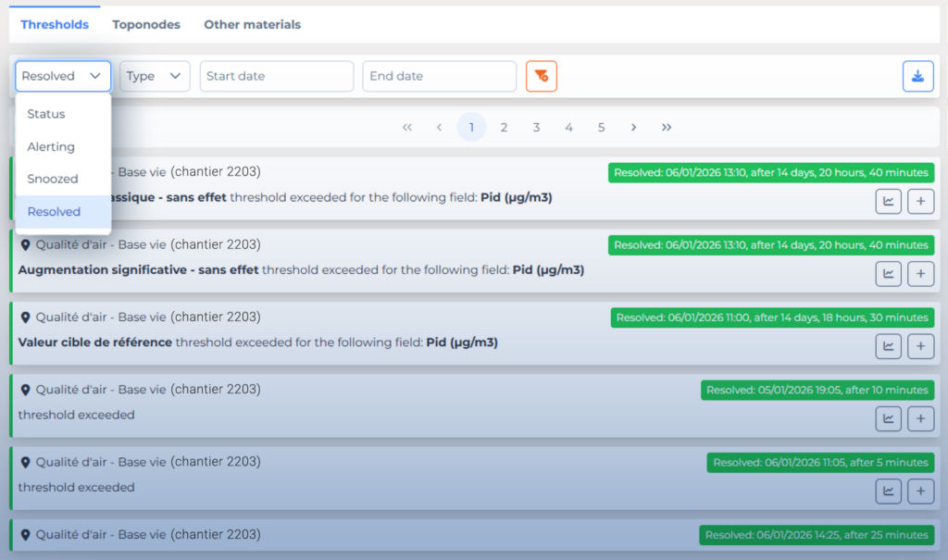Click plus icon on first resolved alert

click(x=920, y=201)
